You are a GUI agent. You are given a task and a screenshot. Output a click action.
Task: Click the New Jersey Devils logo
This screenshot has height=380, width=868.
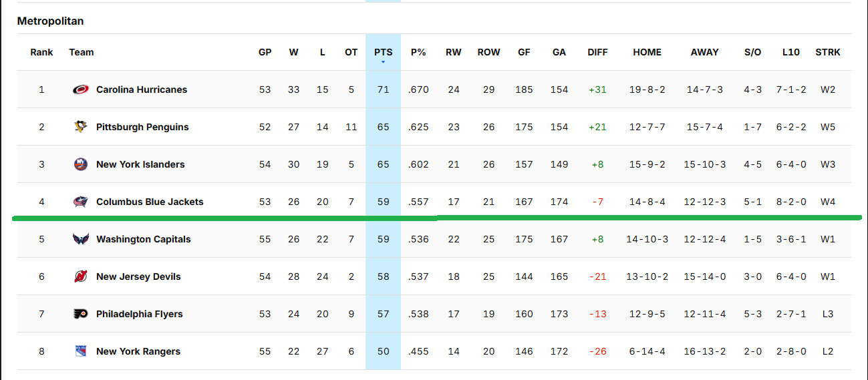click(81, 276)
